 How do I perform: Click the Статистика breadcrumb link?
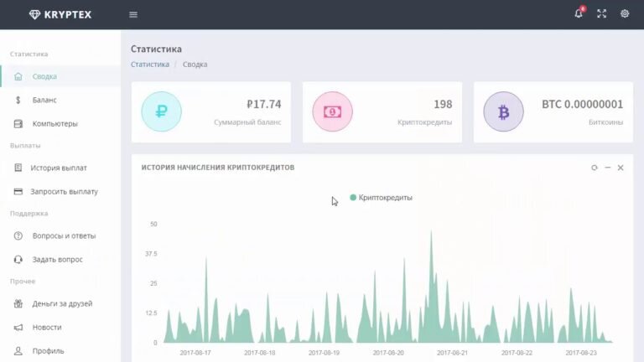point(150,64)
